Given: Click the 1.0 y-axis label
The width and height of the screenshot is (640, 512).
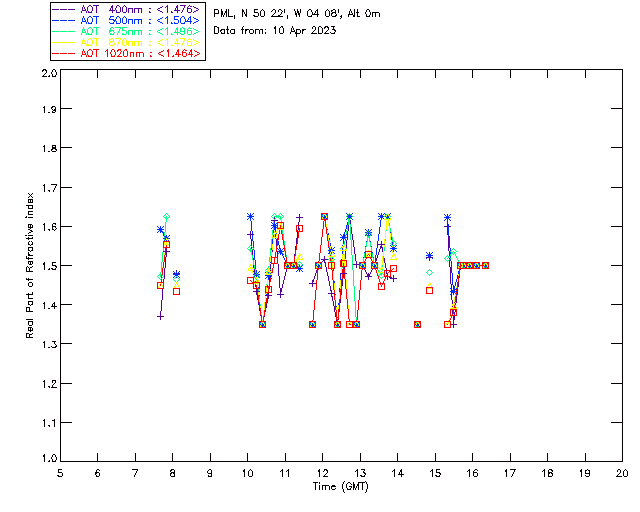Looking at the screenshot, I should (49, 458).
